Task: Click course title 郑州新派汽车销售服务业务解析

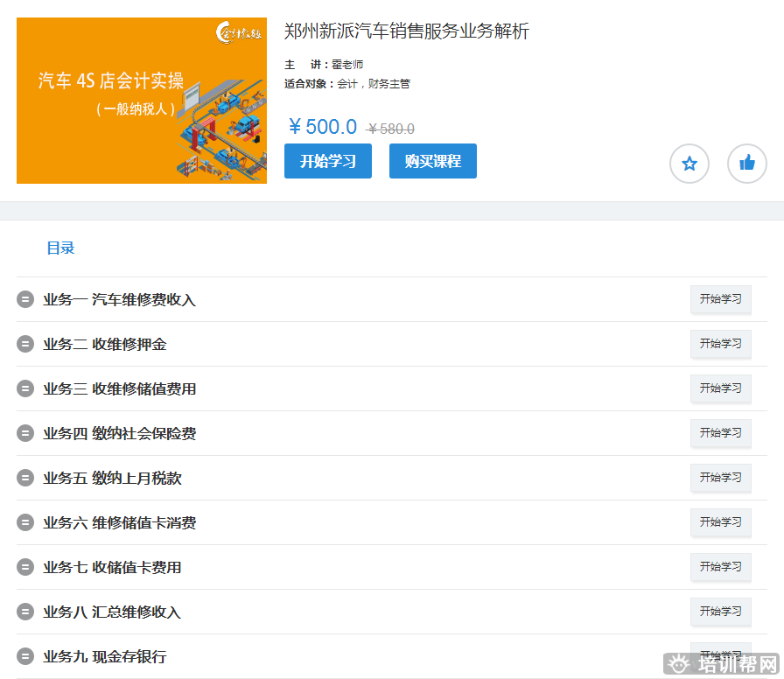Action: [407, 31]
